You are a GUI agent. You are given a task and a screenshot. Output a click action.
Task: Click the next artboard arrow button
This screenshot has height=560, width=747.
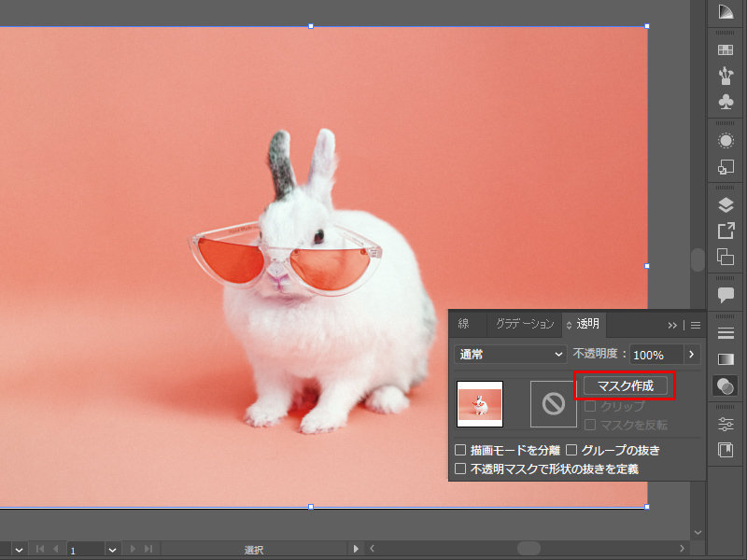pos(134,549)
